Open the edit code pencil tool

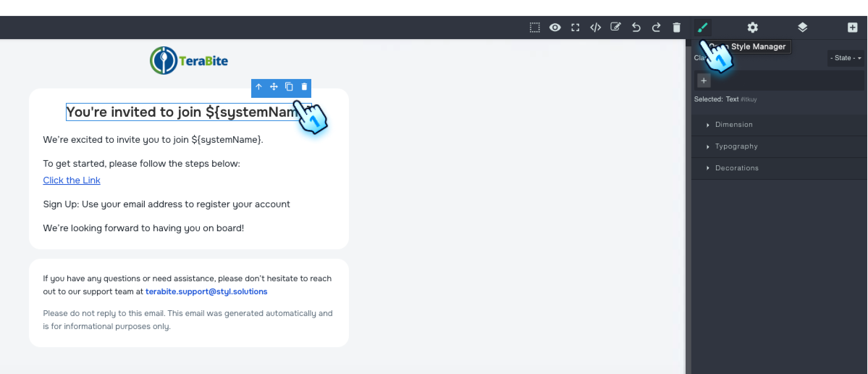616,28
